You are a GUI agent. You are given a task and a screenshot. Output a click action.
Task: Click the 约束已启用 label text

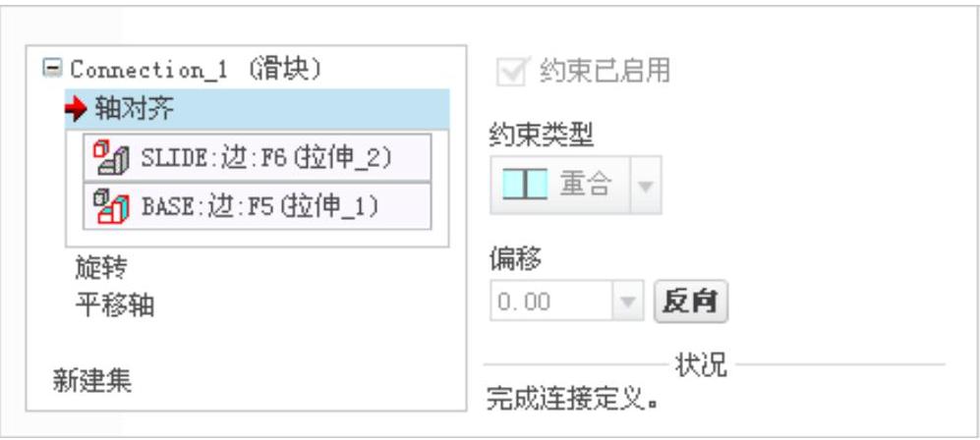click(605, 71)
